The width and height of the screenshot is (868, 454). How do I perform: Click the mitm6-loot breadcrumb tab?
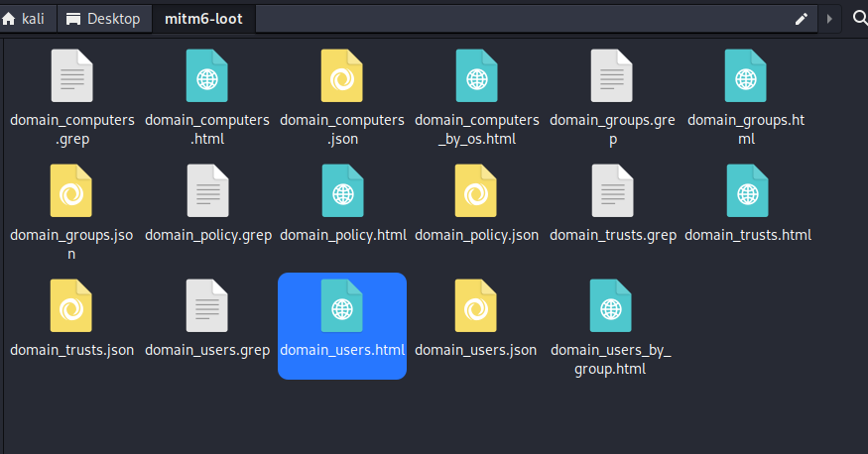203,19
